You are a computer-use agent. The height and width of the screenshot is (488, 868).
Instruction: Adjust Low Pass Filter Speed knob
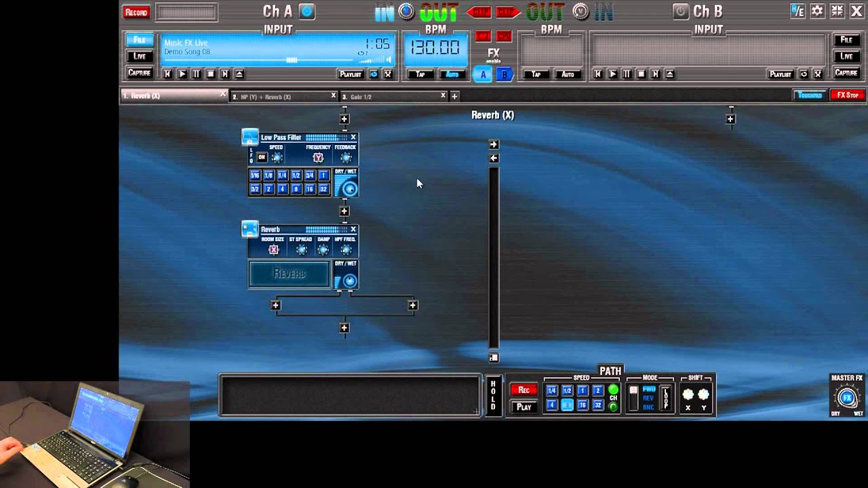(277, 157)
